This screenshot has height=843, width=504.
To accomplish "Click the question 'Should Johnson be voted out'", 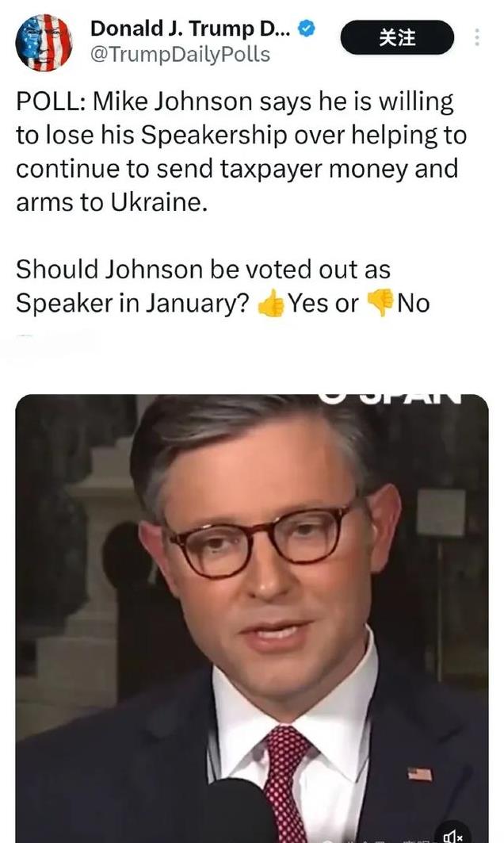I will [x=203, y=270].
